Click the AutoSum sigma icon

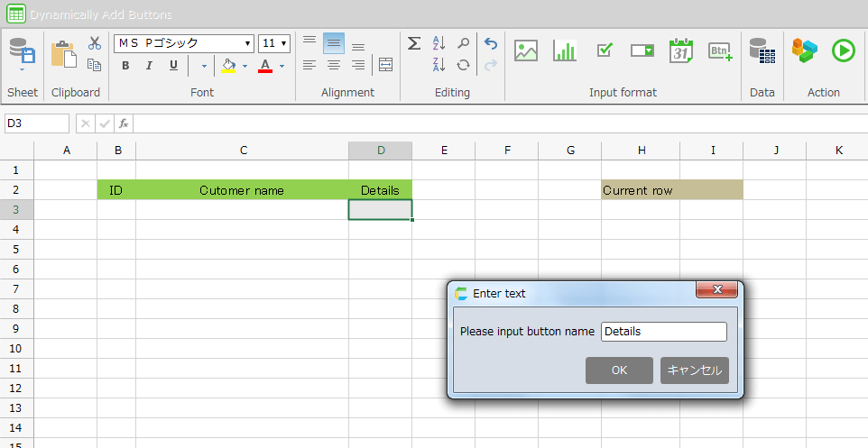tap(414, 43)
